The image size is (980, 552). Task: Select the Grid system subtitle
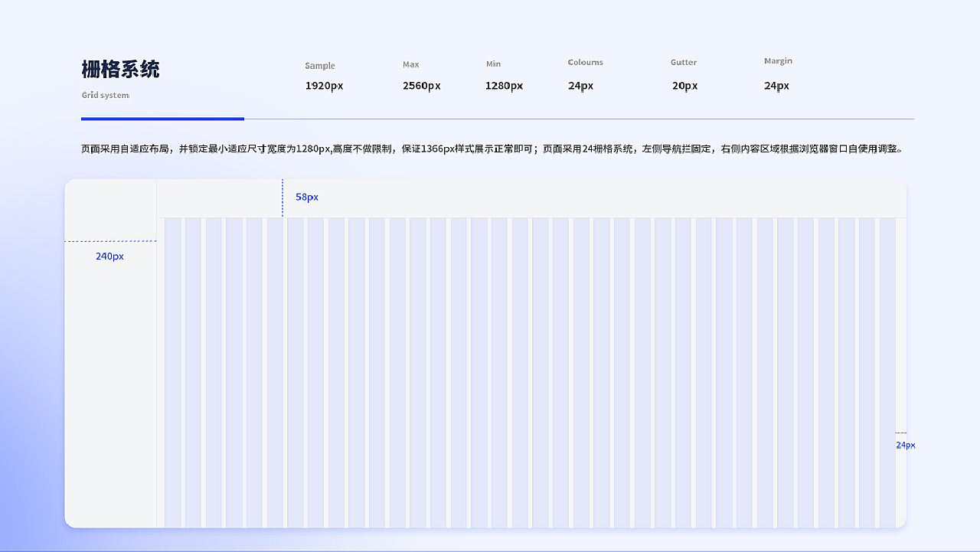(106, 95)
